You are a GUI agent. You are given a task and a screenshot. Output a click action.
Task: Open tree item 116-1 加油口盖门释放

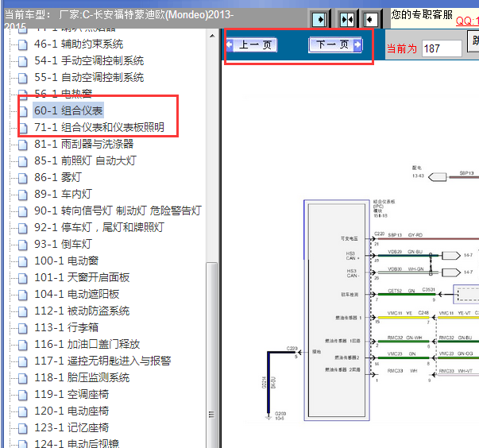[x=87, y=344]
